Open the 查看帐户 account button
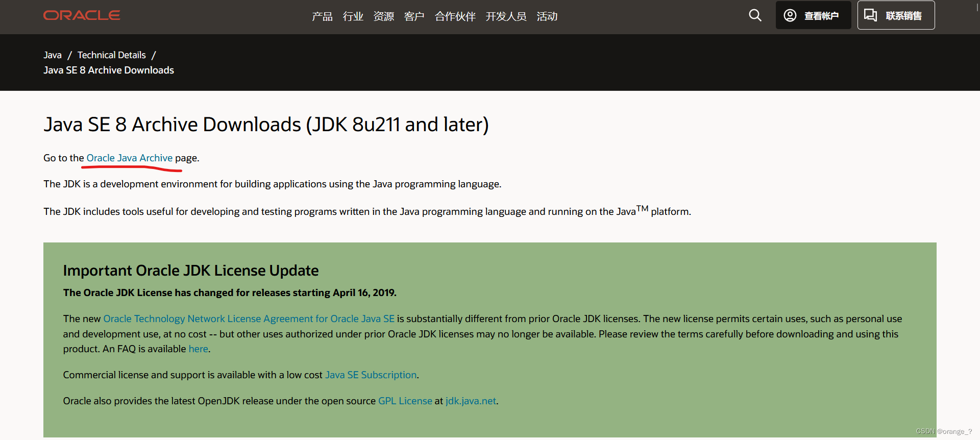Screen dimensions: 980x440 (813, 15)
